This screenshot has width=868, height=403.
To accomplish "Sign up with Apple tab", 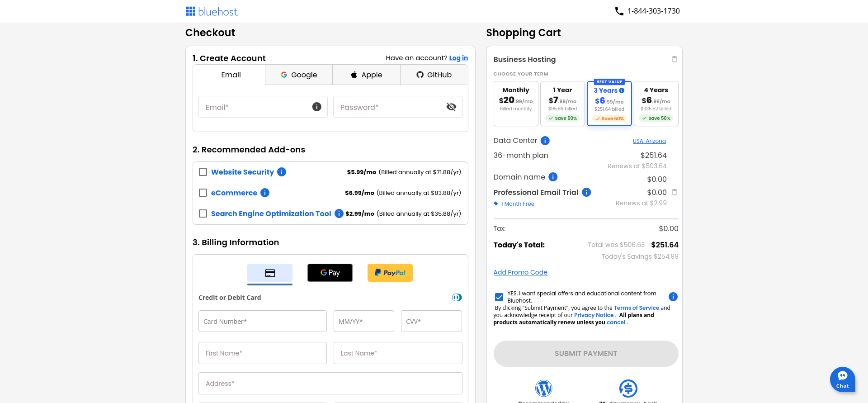I will [x=367, y=75].
